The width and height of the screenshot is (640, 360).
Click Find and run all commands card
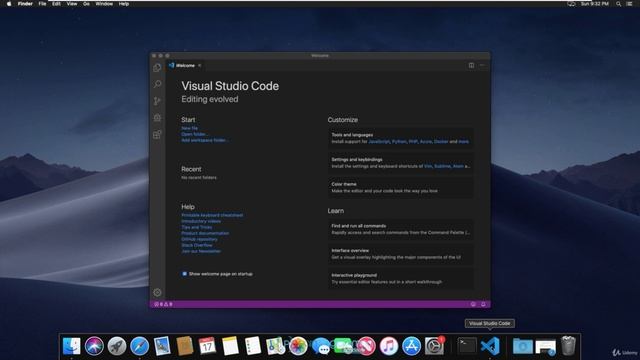401,229
